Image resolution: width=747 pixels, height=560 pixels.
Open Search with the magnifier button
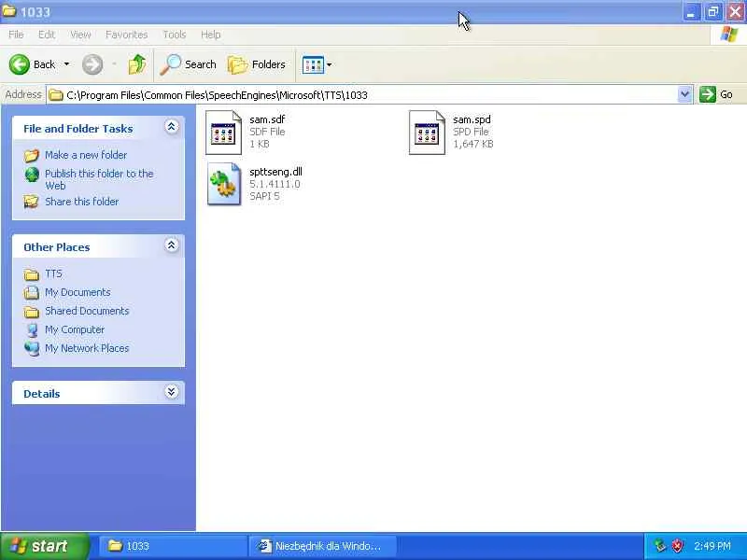pyautogui.click(x=189, y=64)
